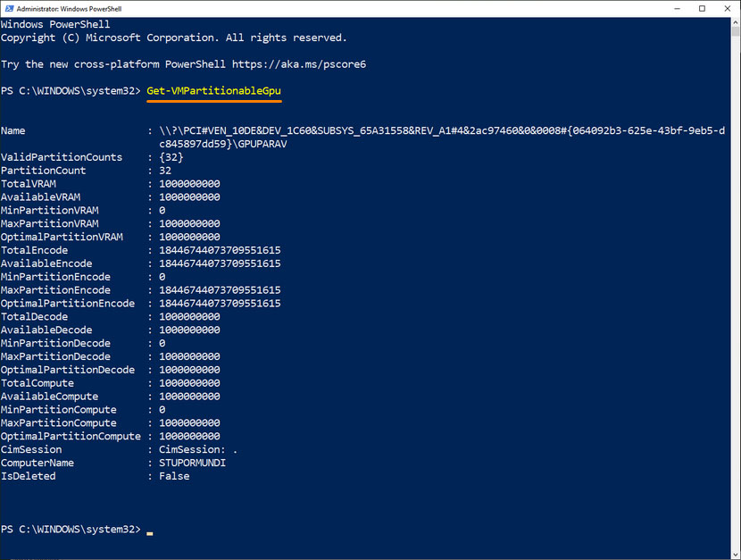This screenshot has width=741, height=560.
Task: Click the TotalEncode value 18446744073709551615
Action: pyautogui.click(x=220, y=250)
